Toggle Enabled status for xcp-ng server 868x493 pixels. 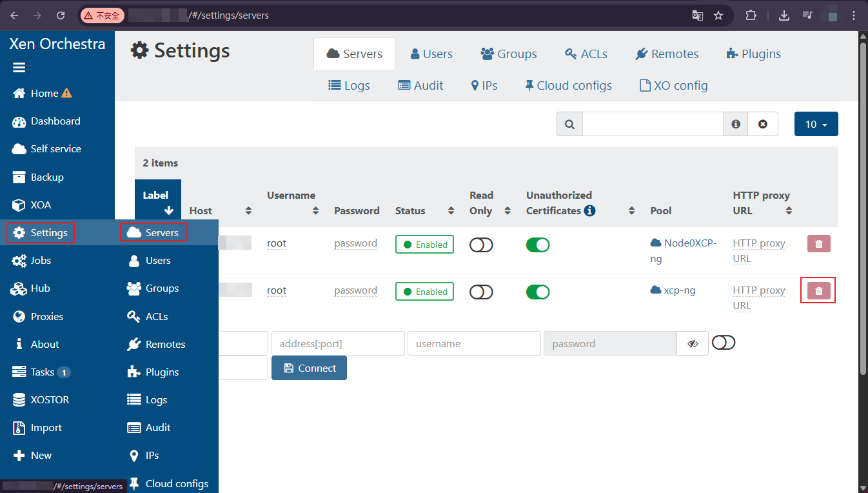point(424,292)
